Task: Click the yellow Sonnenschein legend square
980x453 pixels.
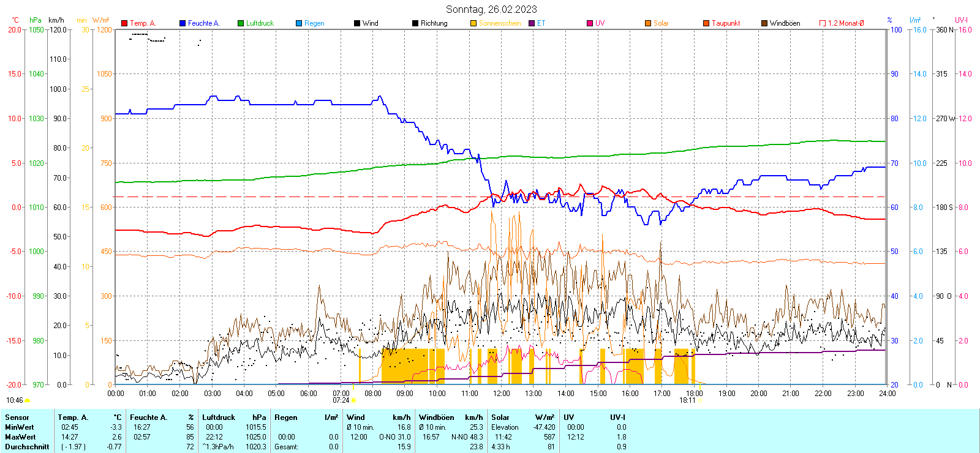Action: 473,23
